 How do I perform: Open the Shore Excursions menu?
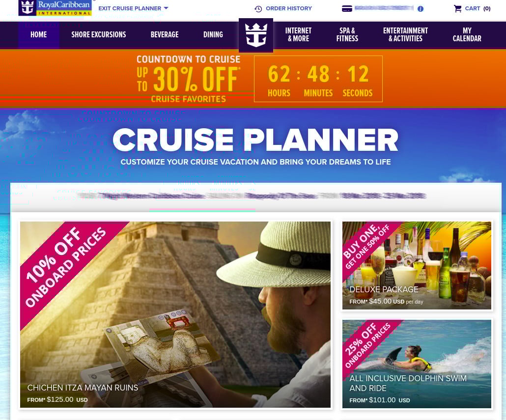point(99,35)
